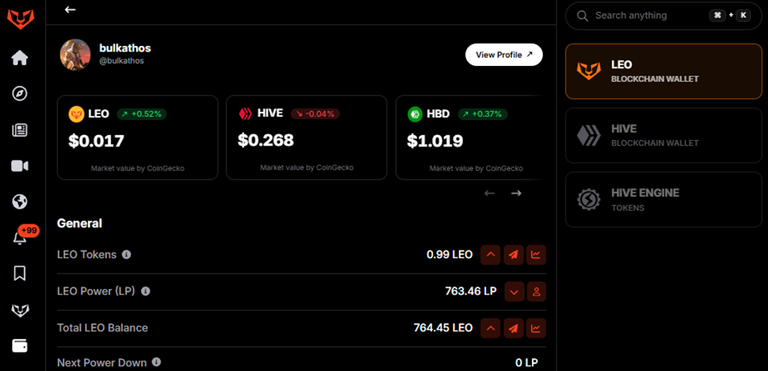Select the LEO Blockchain Wallet tab
This screenshot has height=371, width=768.
[664, 72]
